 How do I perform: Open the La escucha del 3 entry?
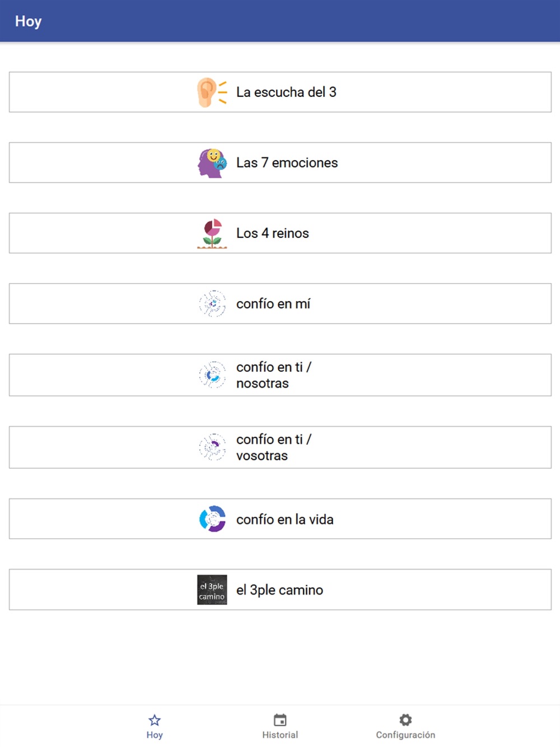click(280, 92)
